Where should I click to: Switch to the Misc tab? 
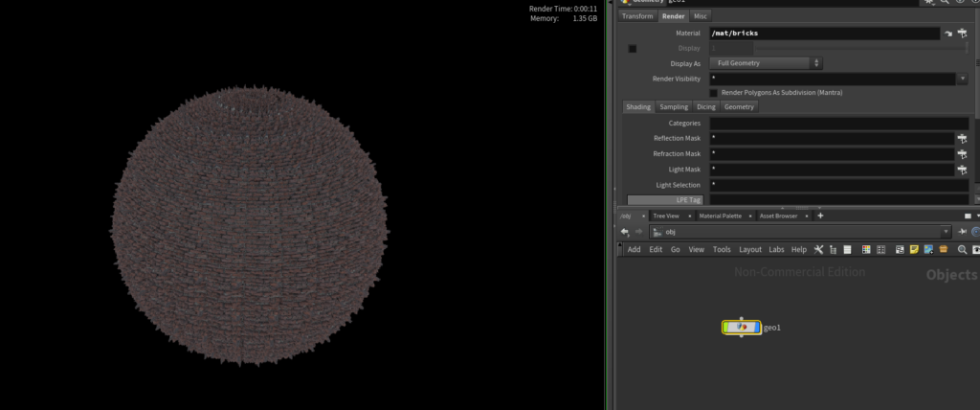701,16
